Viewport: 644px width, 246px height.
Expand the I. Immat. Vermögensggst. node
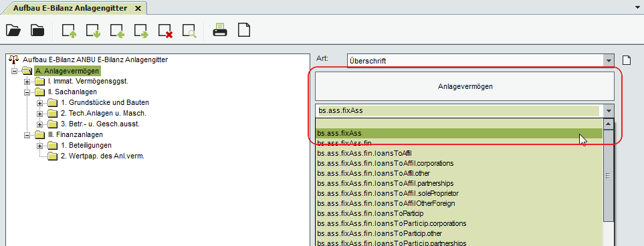27,82
